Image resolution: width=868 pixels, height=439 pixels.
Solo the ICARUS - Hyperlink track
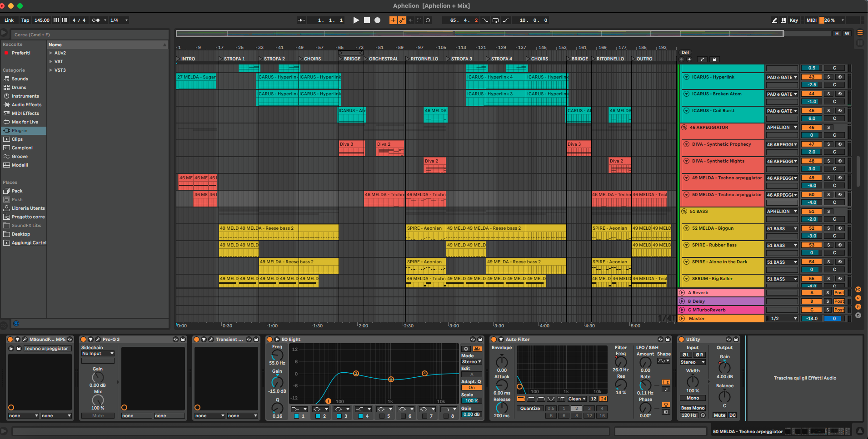(828, 77)
